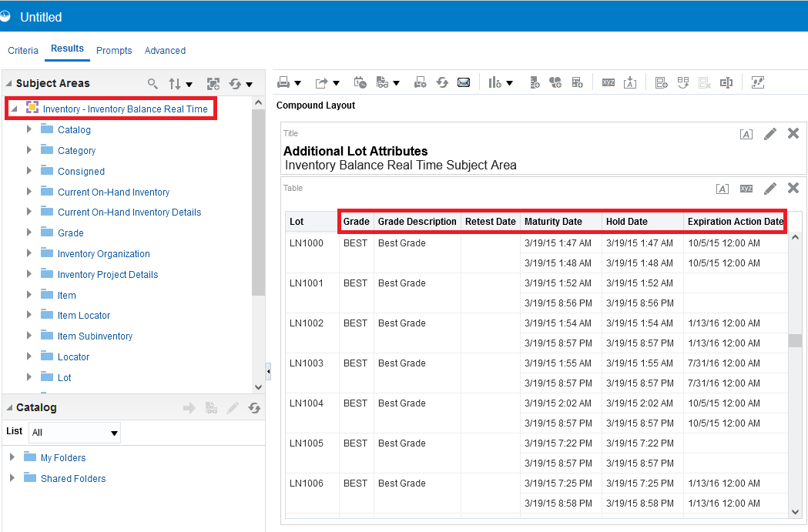Expand the Catalog folder

[x=29, y=129]
